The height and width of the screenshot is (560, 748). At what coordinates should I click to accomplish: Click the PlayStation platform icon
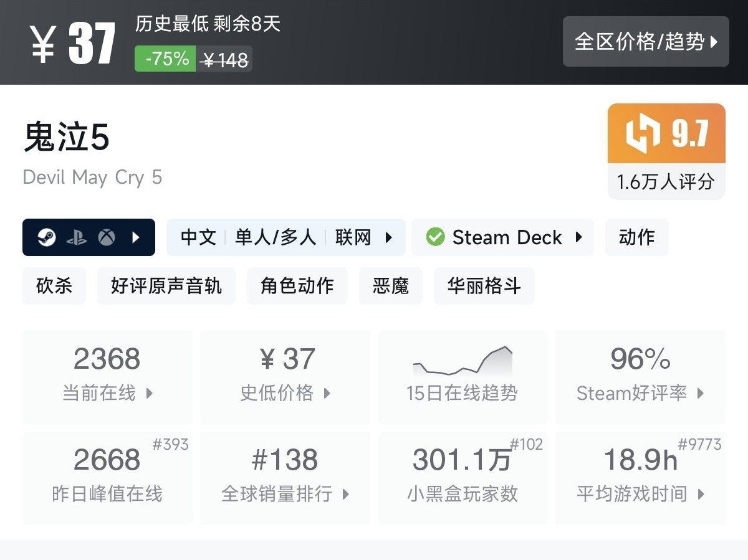coord(76,237)
